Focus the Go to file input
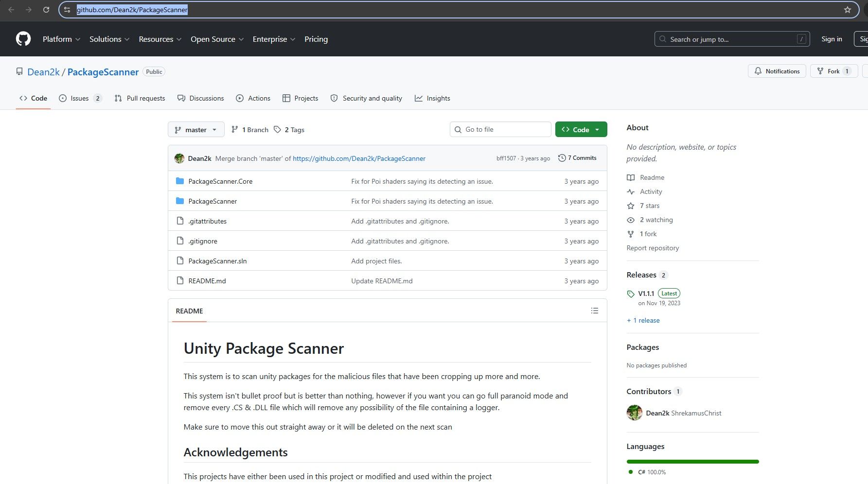 click(500, 130)
